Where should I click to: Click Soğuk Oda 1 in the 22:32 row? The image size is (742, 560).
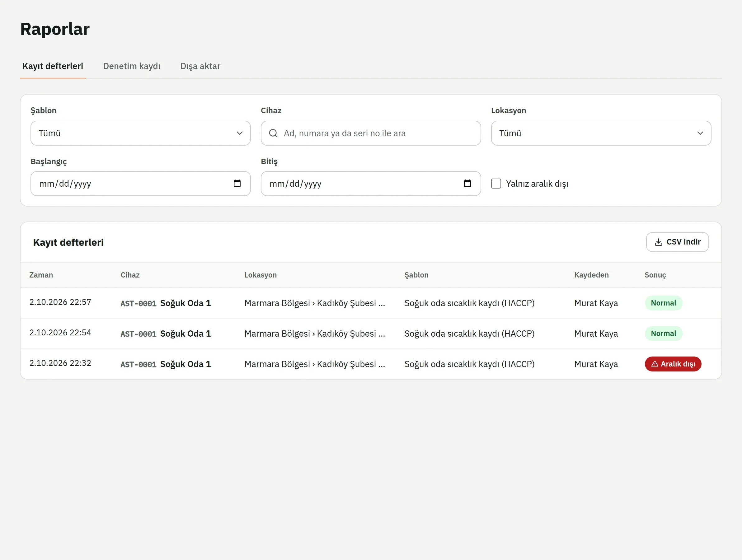(x=185, y=364)
